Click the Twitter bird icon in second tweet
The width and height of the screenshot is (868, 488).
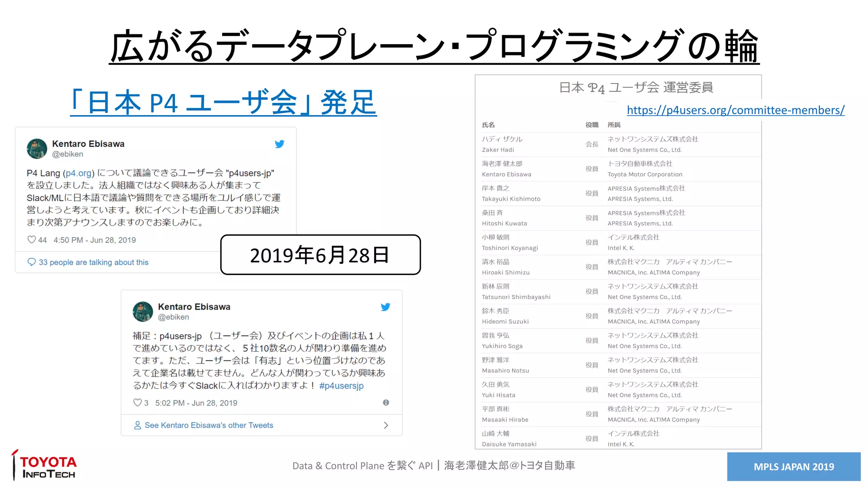coord(385,307)
